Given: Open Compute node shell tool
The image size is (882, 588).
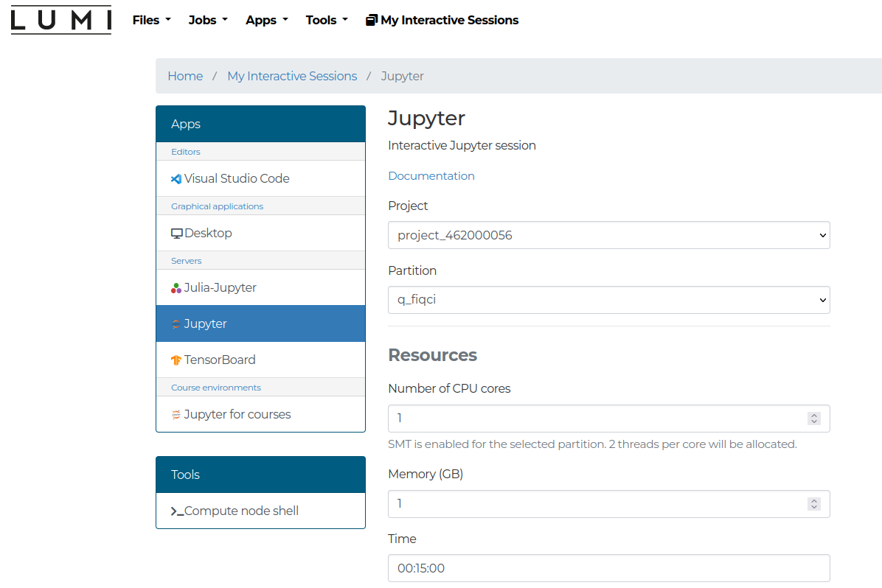Looking at the screenshot, I should coord(260,511).
